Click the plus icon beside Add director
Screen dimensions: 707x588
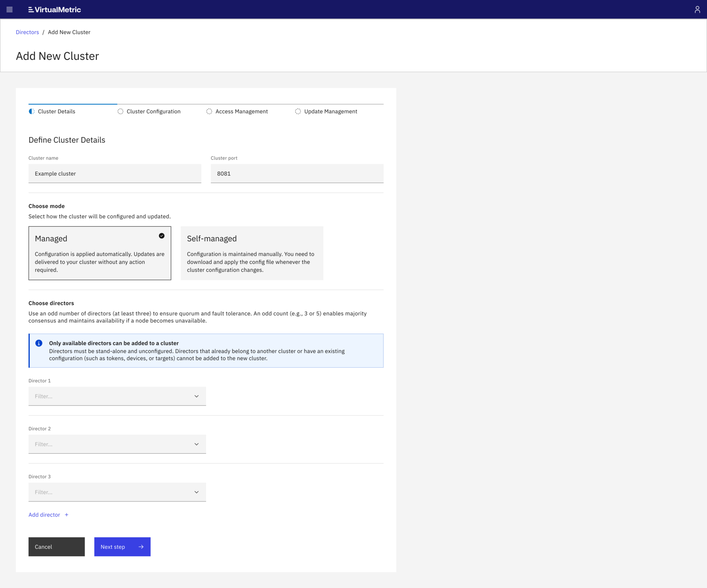pos(67,515)
